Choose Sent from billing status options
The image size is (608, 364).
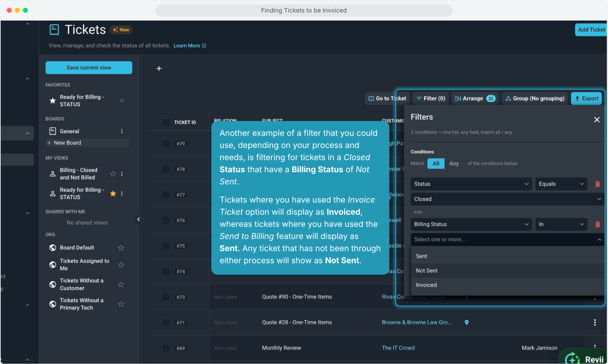[x=507, y=256]
